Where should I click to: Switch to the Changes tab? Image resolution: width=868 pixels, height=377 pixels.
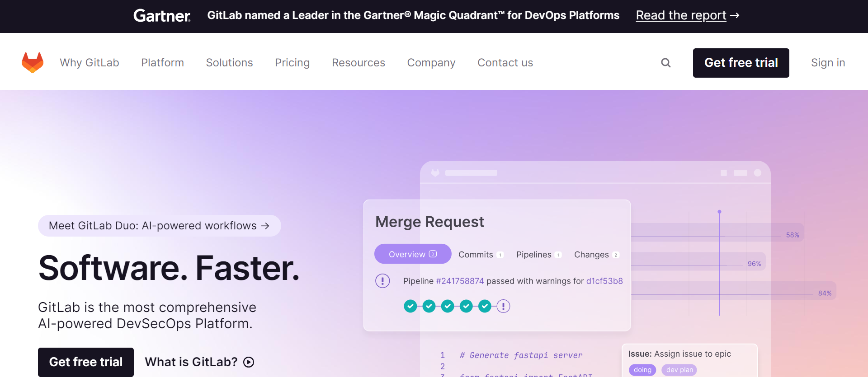coord(597,255)
